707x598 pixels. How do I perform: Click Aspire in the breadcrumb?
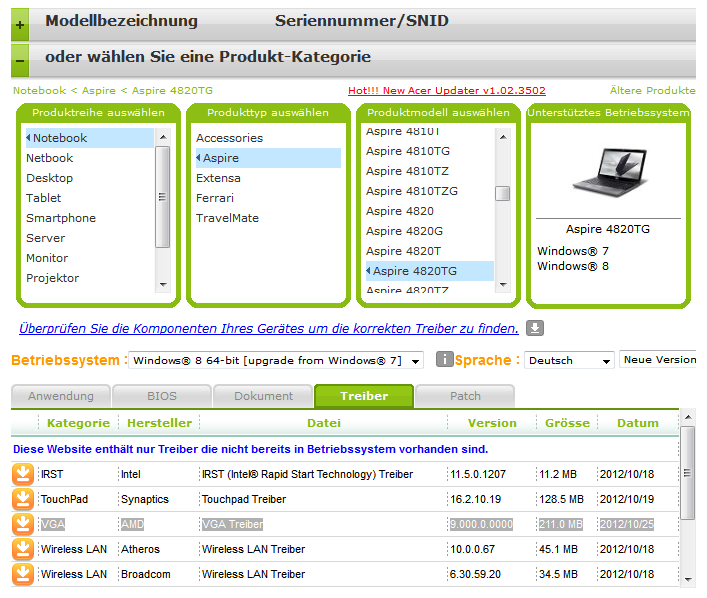click(x=99, y=91)
